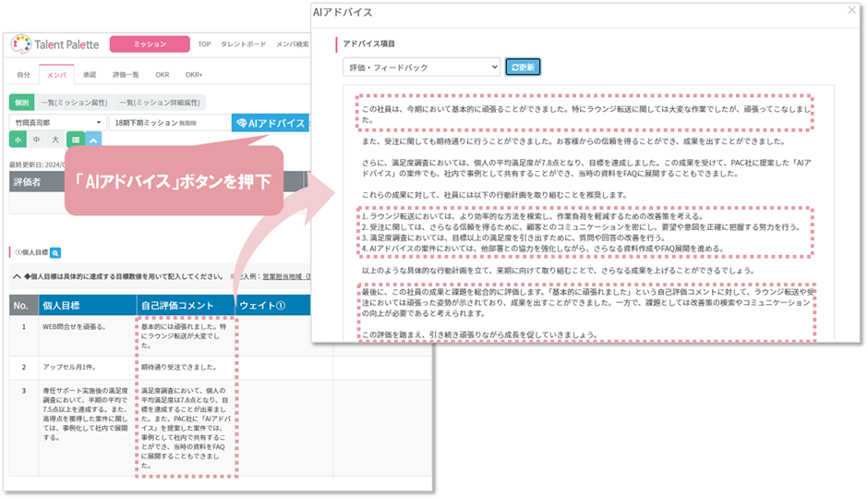This screenshot has height=499, width=868.
Task: Click the pink ミッション menu button
Action: (x=150, y=43)
